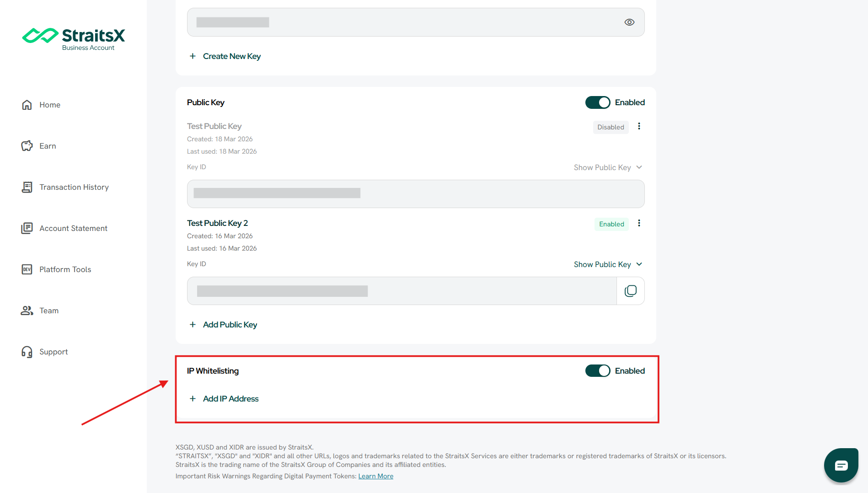Click the plus icon beside Add IP Address
Image resolution: width=868 pixels, height=493 pixels.
click(193, 399)
